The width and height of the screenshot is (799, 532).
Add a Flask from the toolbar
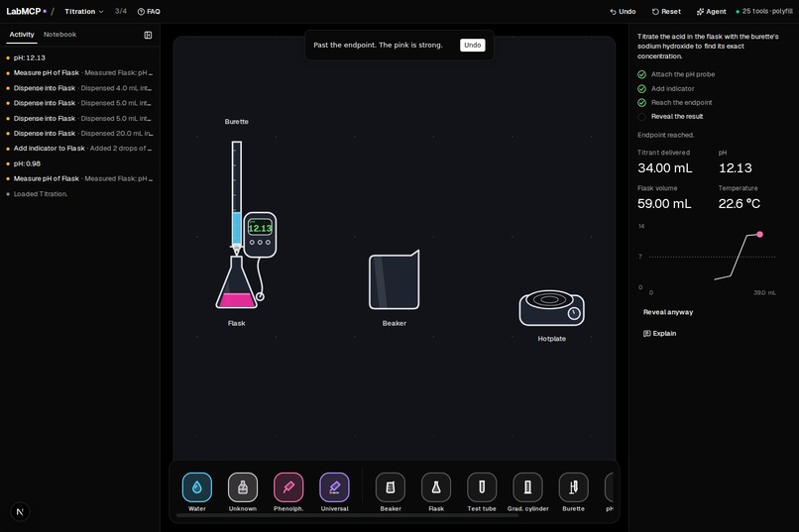click(x=436, y=487)
